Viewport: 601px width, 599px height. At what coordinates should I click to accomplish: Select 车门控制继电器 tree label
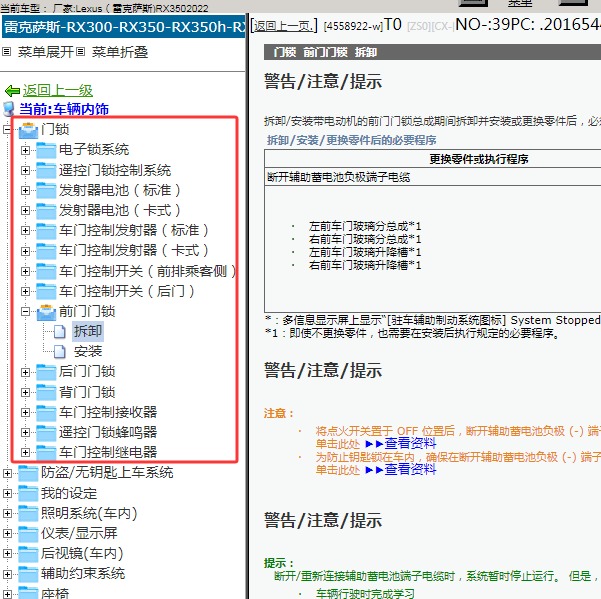[108, 452]
